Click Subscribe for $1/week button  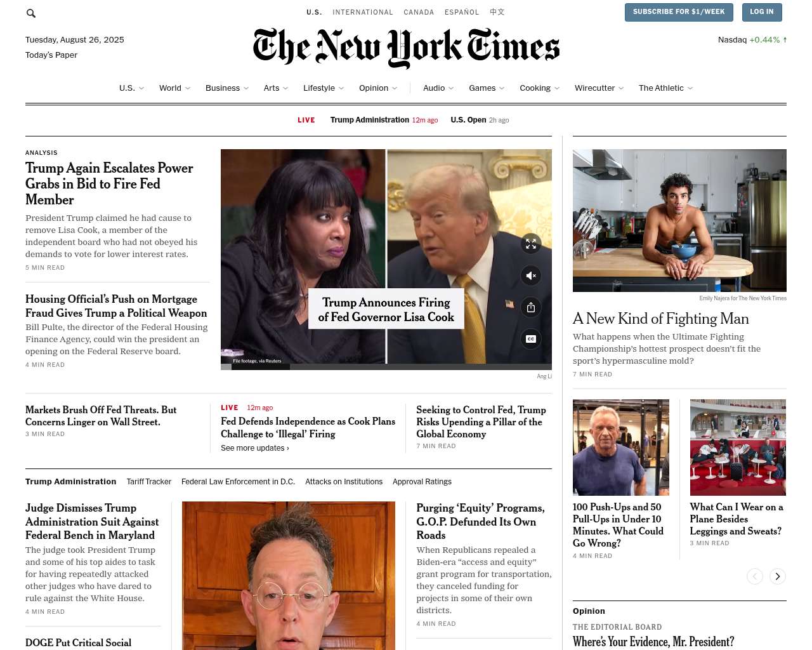[679, 12]
